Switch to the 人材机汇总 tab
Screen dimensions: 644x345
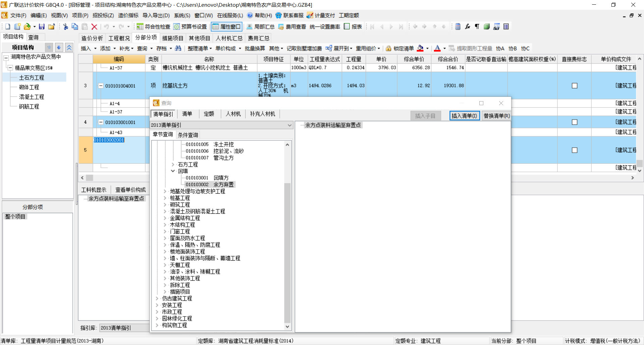coord(229,38)
